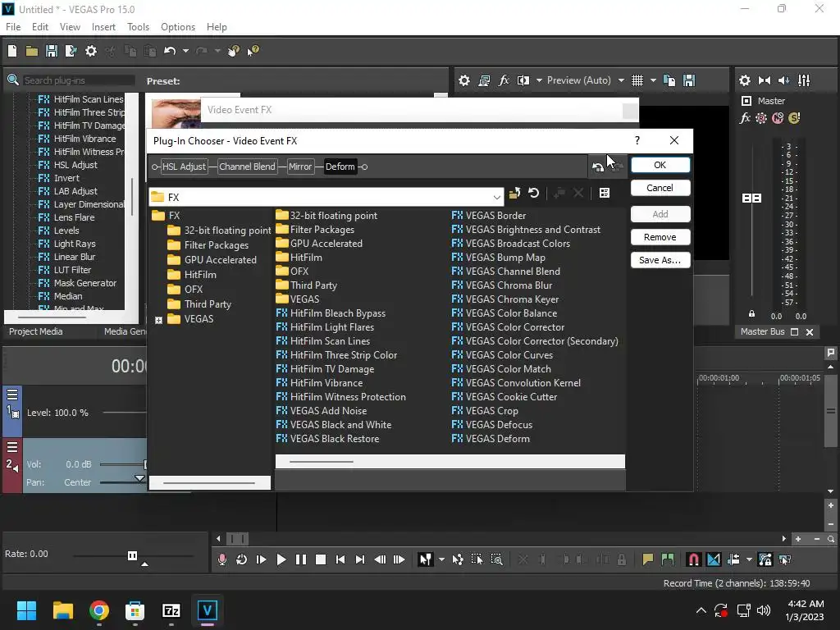Image resolution: width=840 pixels, height=630 pixels.
Task: Open Master bus audio properties gear
Action: [x=745, y=80]
